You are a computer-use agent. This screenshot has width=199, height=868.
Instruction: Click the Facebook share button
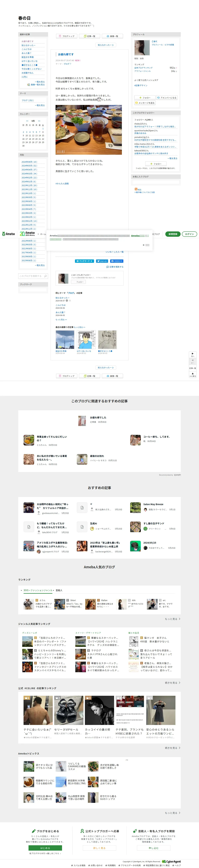pos(117,261)
